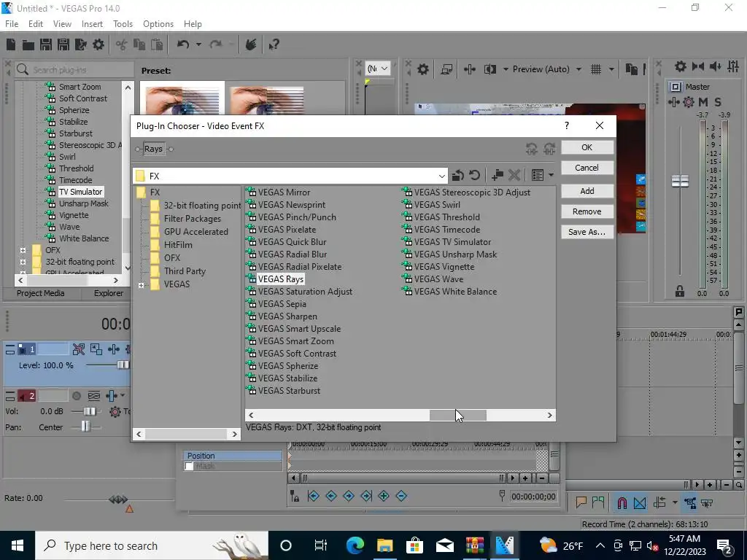The width and height of the screenshot is (747, 560).
Task: Toggle Master fader channel lock icon
Action: click(x=680, y=291)
